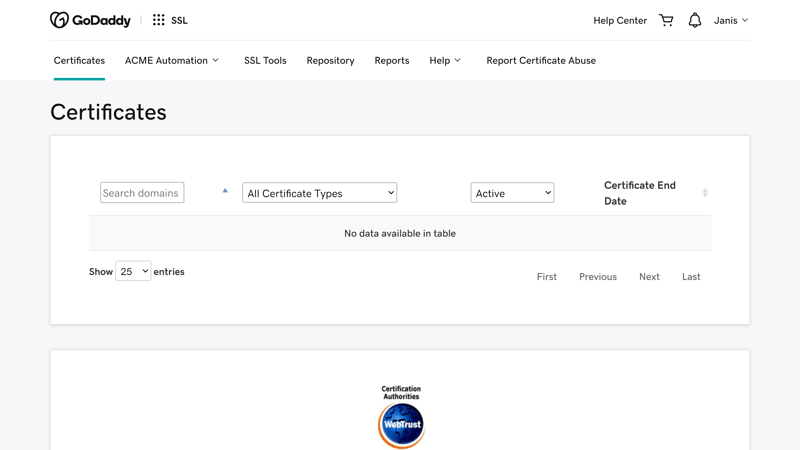Expand the ACME Automation menu

172,61
